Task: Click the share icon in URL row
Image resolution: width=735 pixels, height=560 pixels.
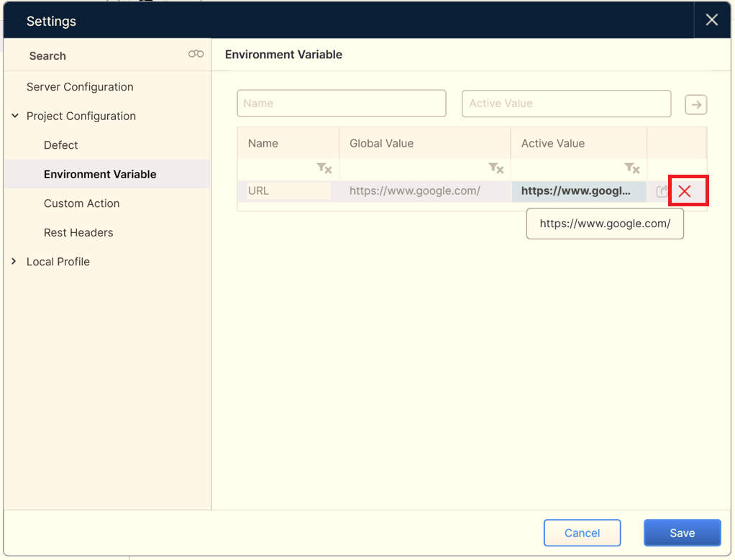Action: click(662, 192)
